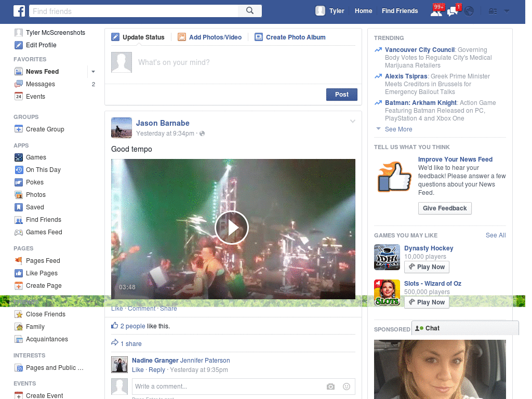Screen dimensions: 532x399
Task: Open the globe notifications icon
Action: [469, 11]
